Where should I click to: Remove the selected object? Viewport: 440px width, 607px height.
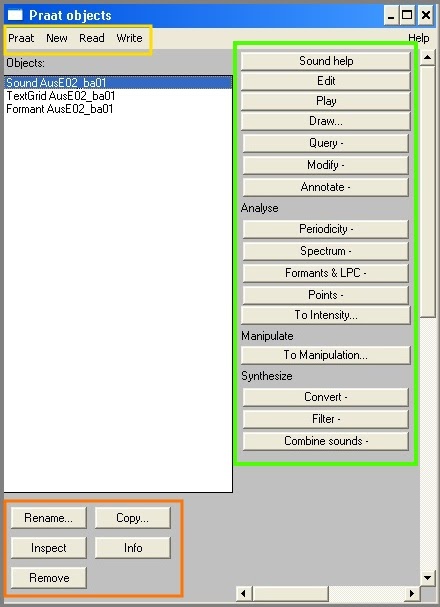click(x=48, y=578)
